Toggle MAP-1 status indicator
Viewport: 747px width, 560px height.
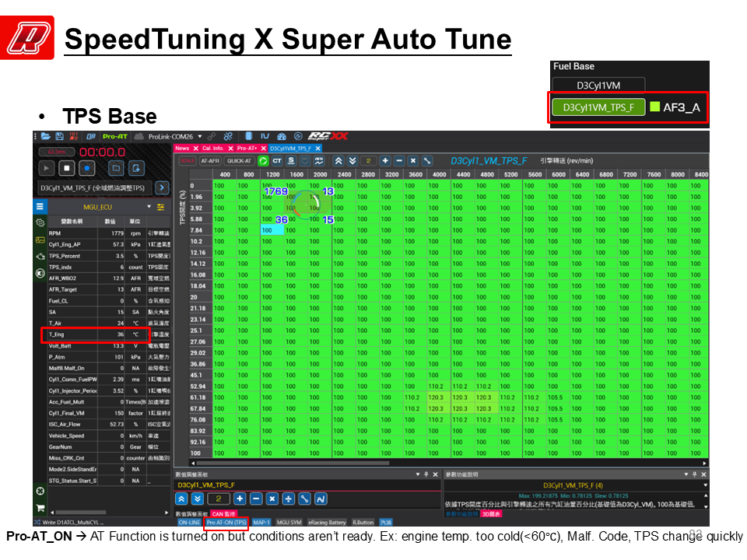click(x=261, y=523)
